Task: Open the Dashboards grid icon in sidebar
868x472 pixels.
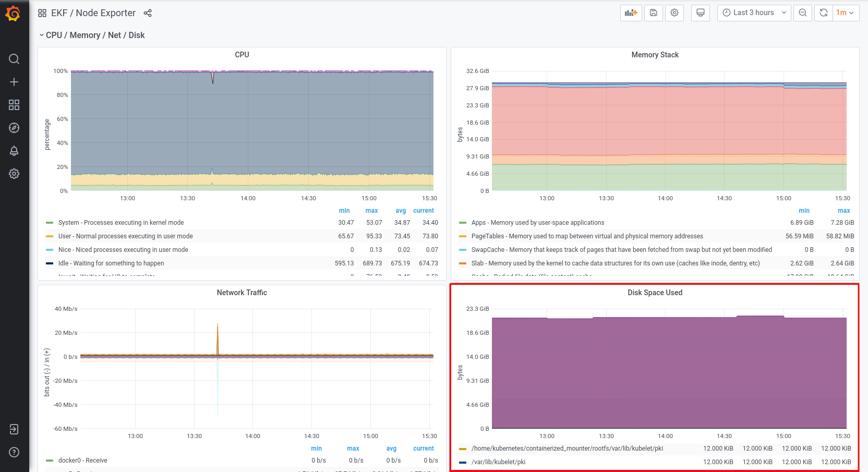Action: click(x=14, y=105)
